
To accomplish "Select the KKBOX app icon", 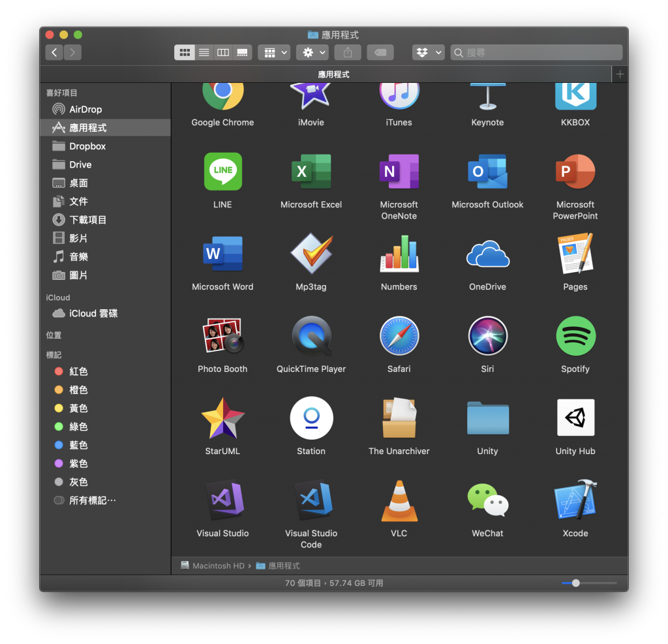I will pyautogui.click(x=575, y=97).
